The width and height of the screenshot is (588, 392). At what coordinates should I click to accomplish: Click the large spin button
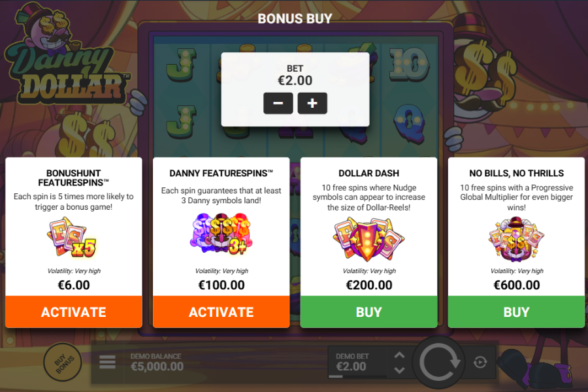tap(439, 363)
